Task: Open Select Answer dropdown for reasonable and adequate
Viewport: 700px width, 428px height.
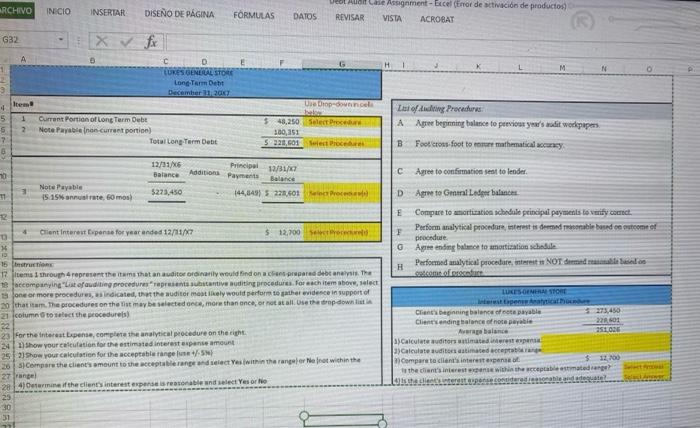Action: (646, 377)
